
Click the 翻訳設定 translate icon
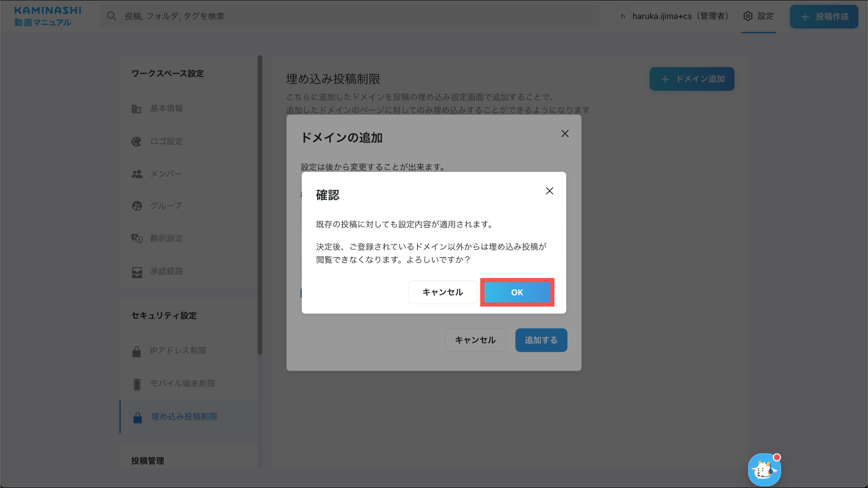click(x=136, y=238)
